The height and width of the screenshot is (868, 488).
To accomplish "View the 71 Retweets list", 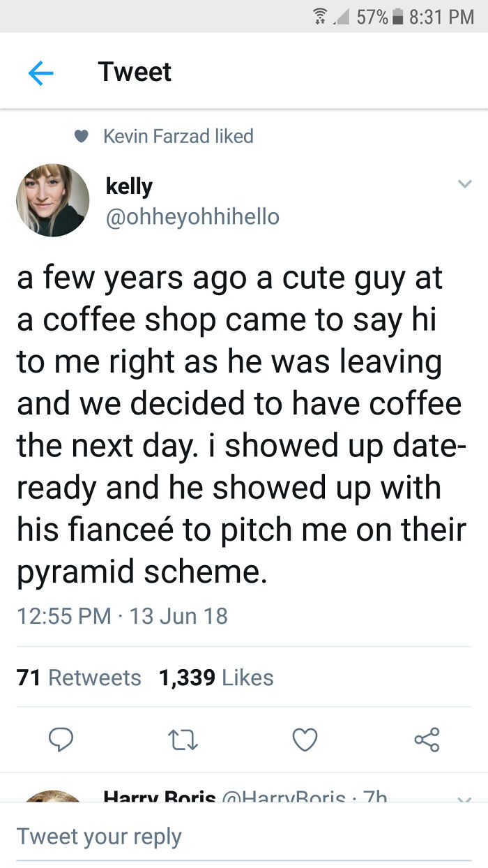I will [x=79, y=677].
